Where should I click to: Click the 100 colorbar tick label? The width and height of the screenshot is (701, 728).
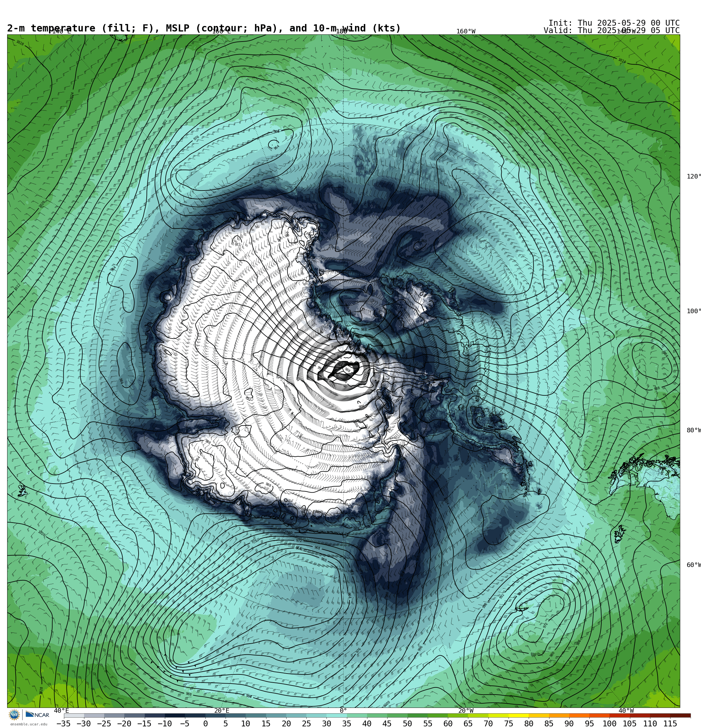609,723
